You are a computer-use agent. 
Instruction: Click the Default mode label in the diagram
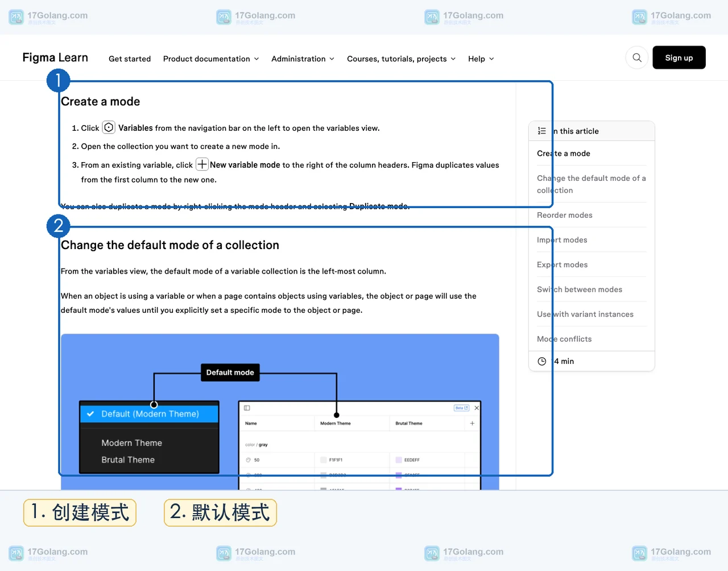coord(230,373)
